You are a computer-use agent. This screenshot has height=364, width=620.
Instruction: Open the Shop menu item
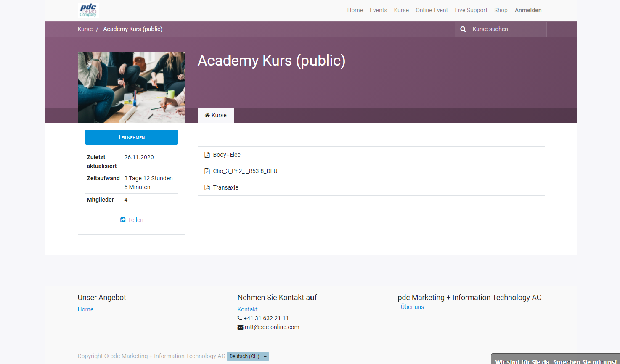click(501, 10)
